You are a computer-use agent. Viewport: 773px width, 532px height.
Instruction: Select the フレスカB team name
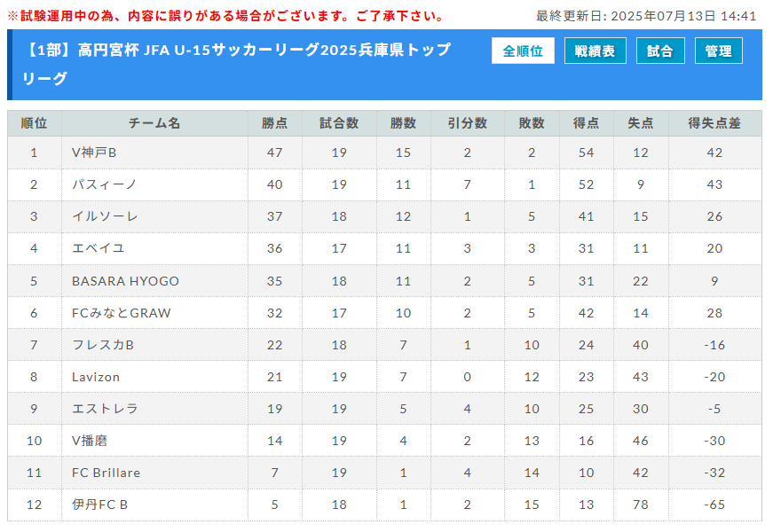click(103, 345)
